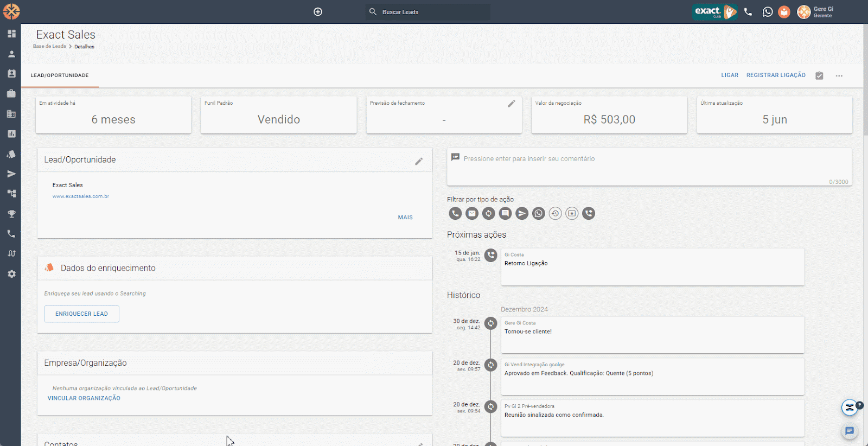Click the Dados do enriquecimento header
Image resolution: width=868 pixels, height=446 pixels.
(x=235, y=268)
